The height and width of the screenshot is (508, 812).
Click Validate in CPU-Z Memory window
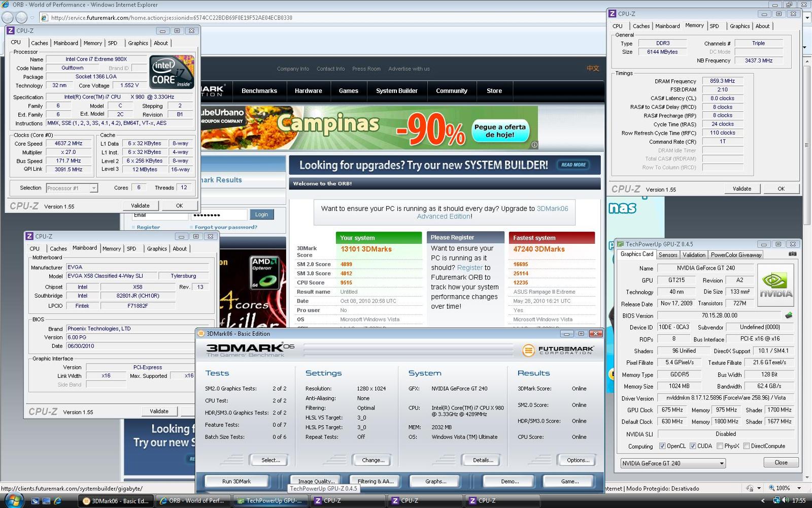742,188
